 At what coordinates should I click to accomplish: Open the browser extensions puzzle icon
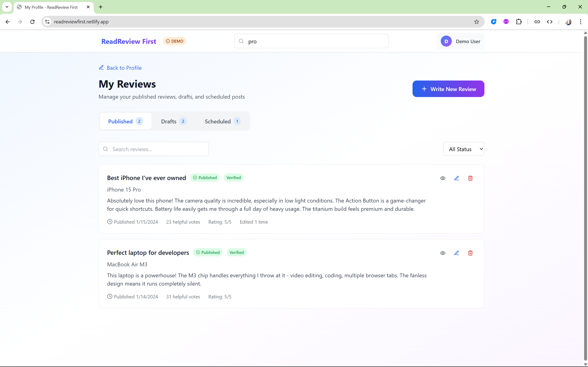coord(518,22)
